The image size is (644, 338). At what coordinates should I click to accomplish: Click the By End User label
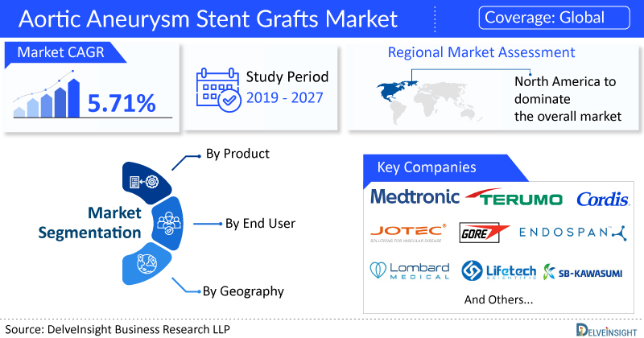(x=260, y=224)
